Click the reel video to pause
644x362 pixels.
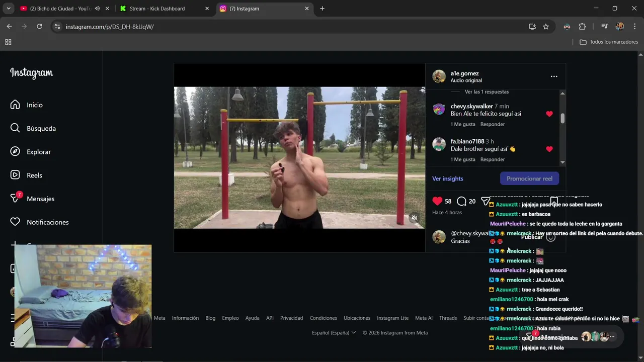click(299, 157)
